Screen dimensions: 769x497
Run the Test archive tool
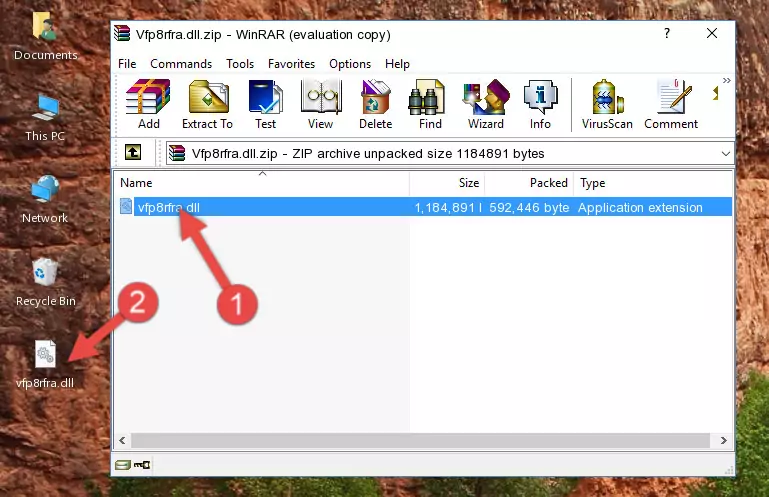tap(265, 105)
